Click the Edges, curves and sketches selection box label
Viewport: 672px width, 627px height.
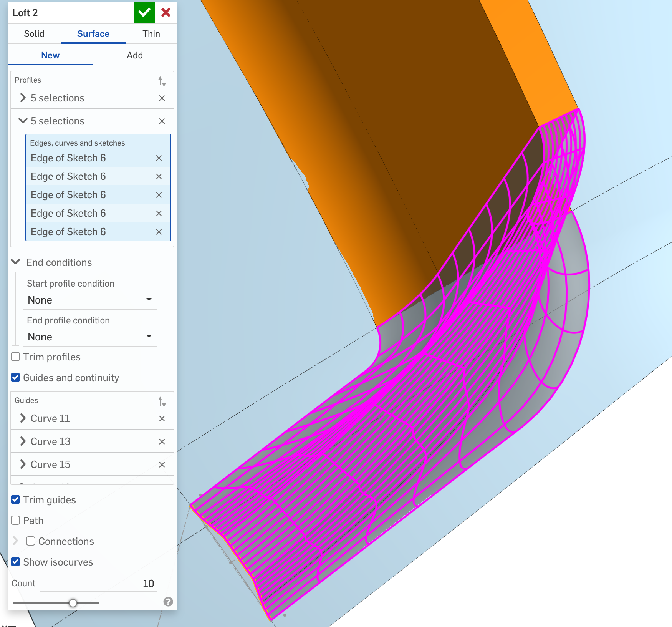(78, 143)
